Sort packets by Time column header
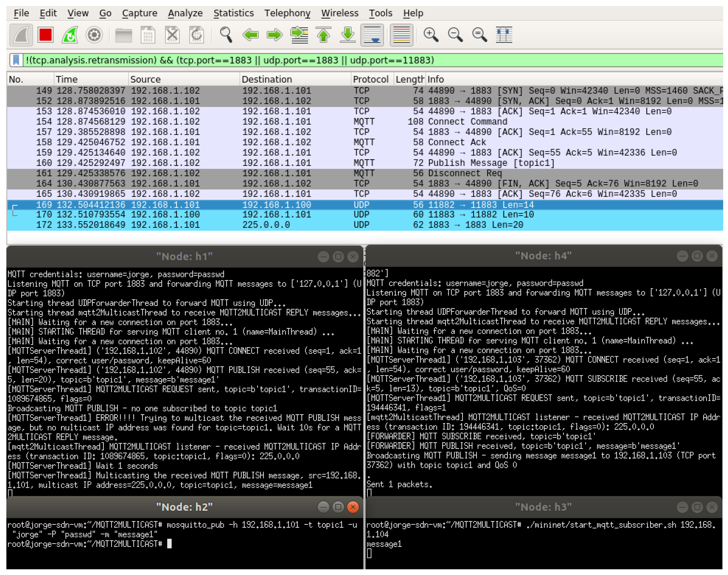Image resolution: width=728 pixels, height=575 pixels. coord(67,80)
